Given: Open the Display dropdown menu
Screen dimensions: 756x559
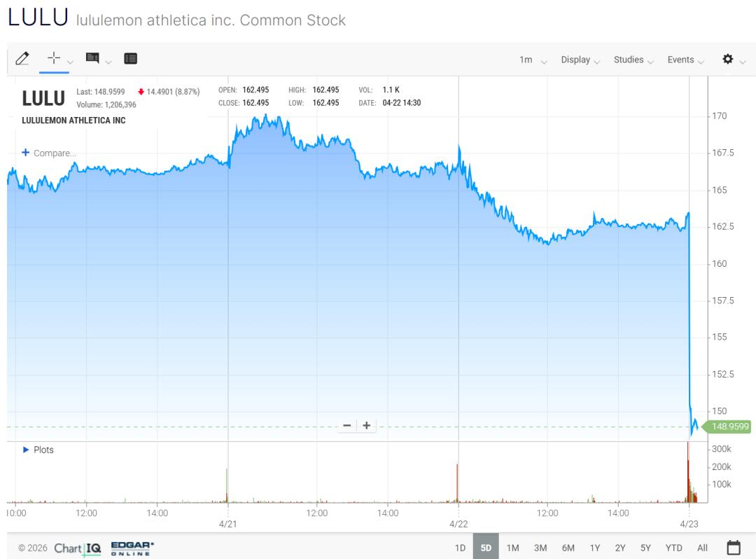Looking at the screenshot, I should 580,60.
